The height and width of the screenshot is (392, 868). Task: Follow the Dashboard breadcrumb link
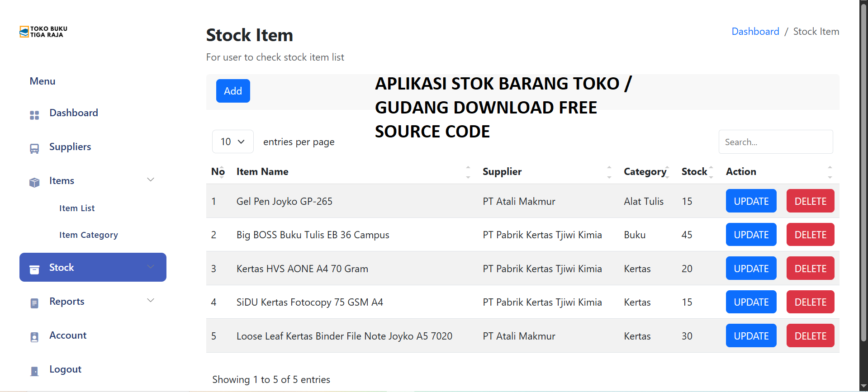[755, 32]
